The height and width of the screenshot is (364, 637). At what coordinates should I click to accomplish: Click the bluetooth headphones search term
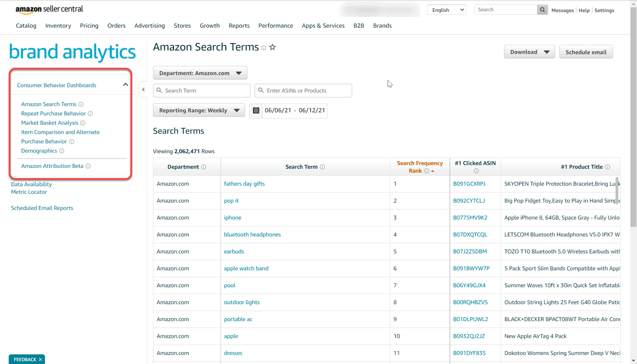[252, 234]
